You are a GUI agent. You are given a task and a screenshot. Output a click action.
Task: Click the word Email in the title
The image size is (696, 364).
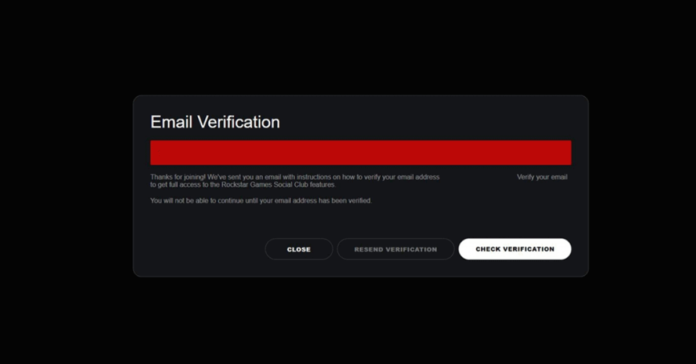[171, 122]
